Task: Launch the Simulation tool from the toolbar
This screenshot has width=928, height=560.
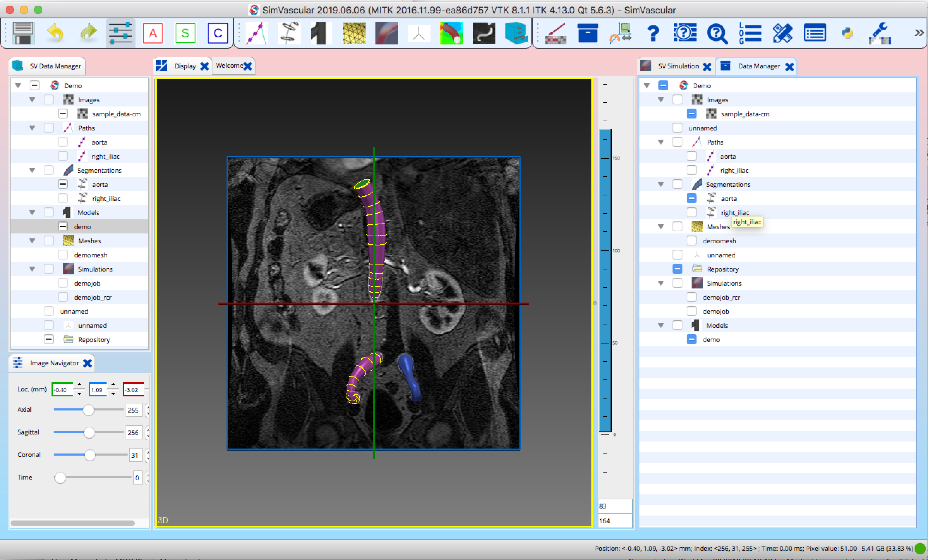Action: (386, 33)
